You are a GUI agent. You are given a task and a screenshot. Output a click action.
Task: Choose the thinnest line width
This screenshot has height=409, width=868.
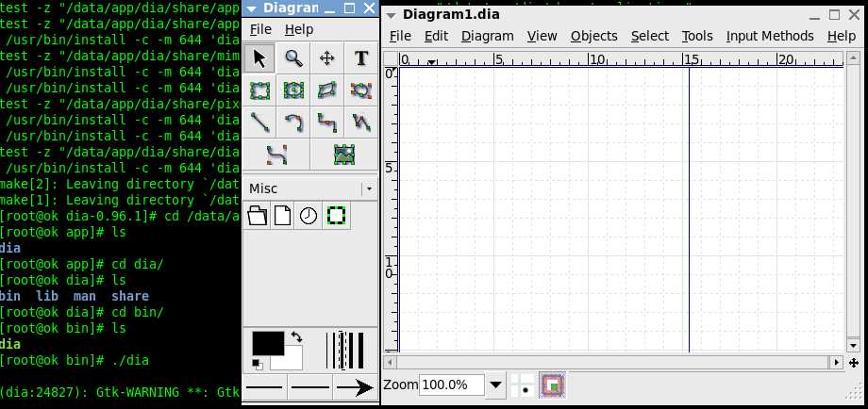327,351
